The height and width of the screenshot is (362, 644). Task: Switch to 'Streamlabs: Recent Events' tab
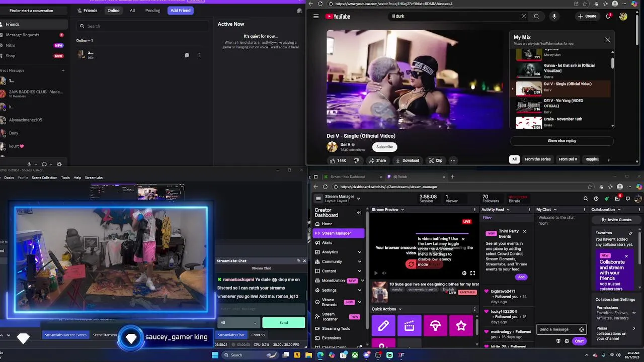click(x=65, y=335)
